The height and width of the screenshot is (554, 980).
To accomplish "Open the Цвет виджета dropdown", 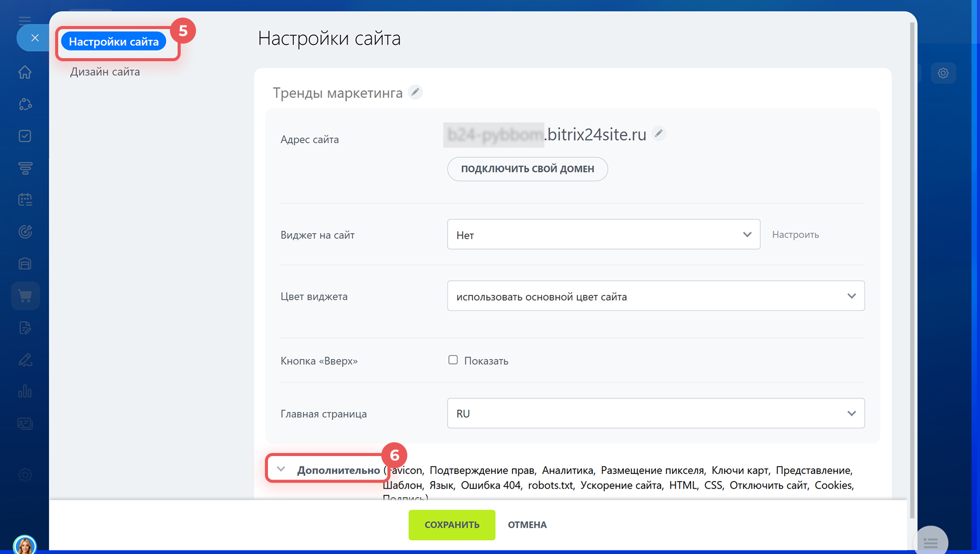I will [655, 296].
